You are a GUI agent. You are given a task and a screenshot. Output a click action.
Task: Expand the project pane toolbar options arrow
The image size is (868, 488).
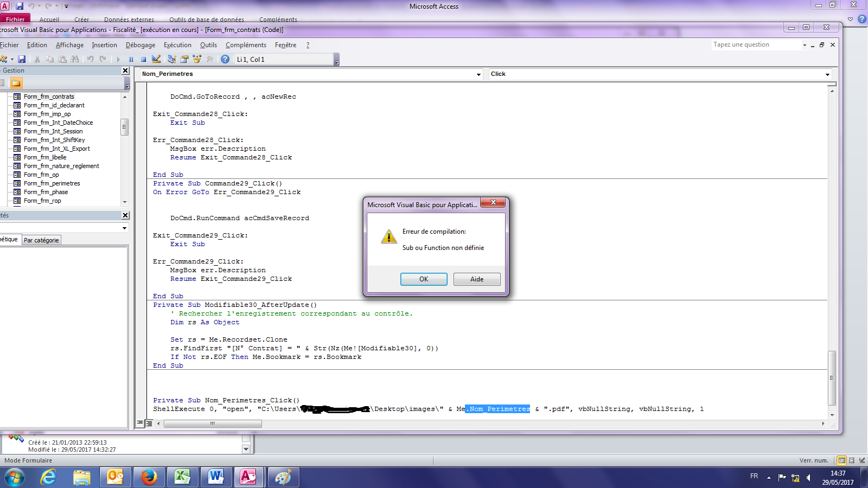pos(127,83)
